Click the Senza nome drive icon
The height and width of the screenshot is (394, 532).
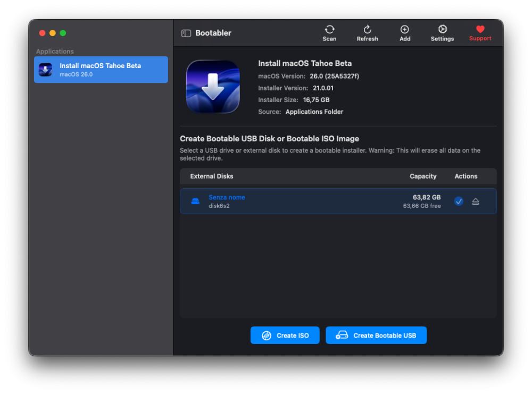click(x=195, y=201)
